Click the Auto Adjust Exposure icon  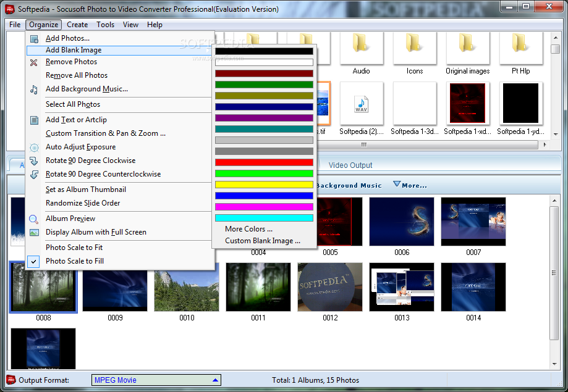pos(34,148)
